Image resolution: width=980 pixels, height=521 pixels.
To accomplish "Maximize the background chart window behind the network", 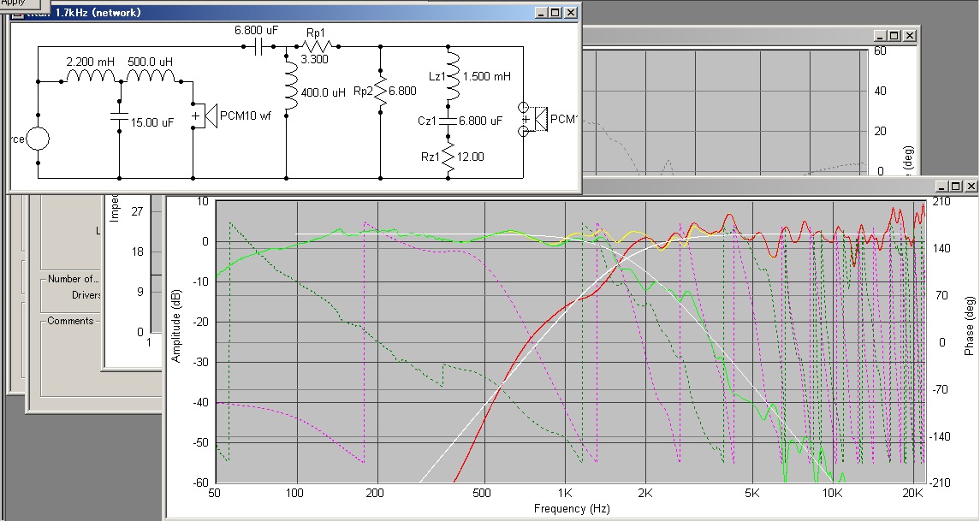I will (894, 36).
